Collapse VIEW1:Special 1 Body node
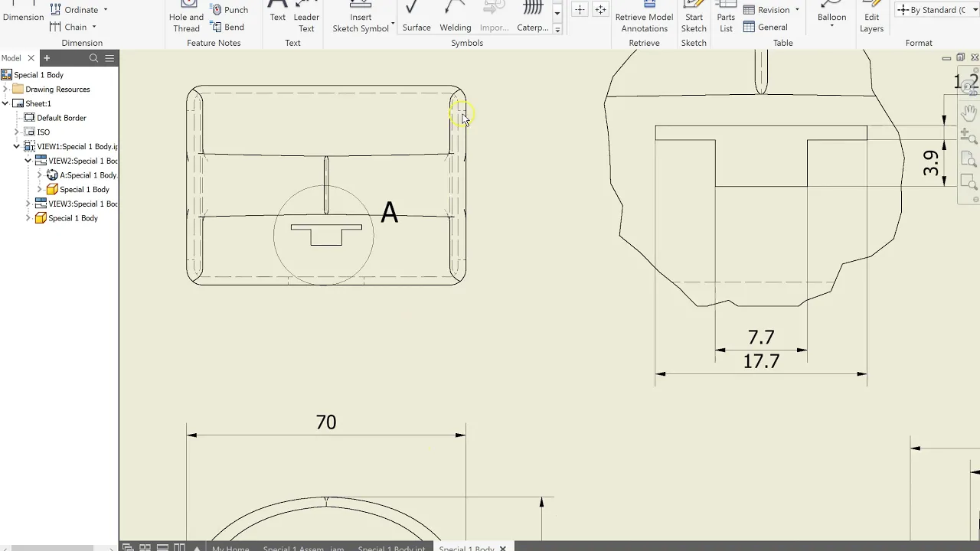 point(17,146)
